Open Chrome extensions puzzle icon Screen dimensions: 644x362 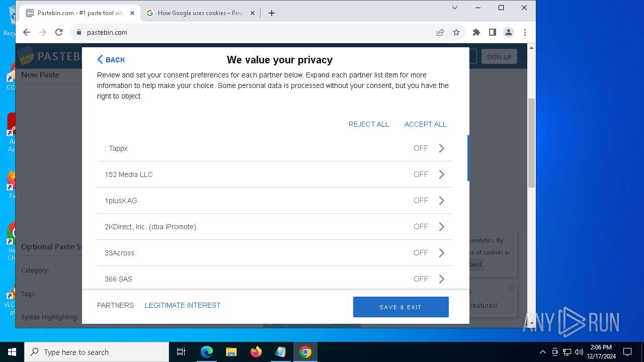[476, 32]
